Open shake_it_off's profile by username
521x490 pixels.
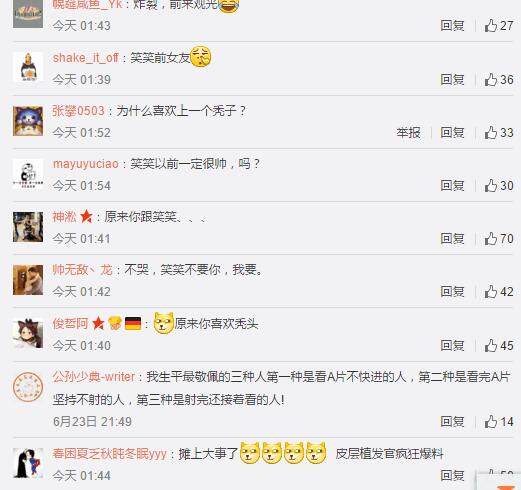pyautogui.click(x=86, y=58)
